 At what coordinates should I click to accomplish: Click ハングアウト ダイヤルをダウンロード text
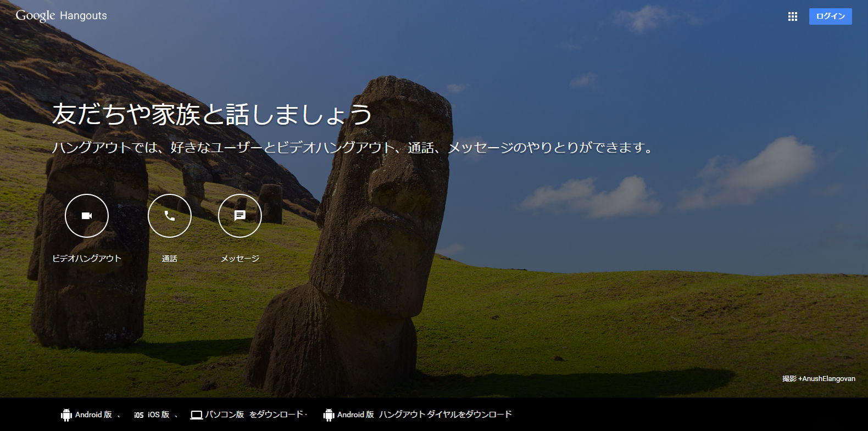pos(446,415)
